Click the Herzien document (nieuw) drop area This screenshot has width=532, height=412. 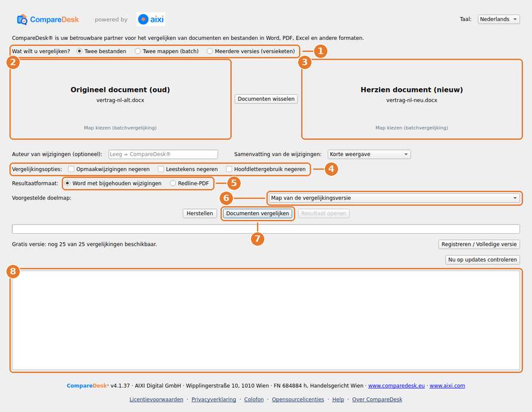412,99
